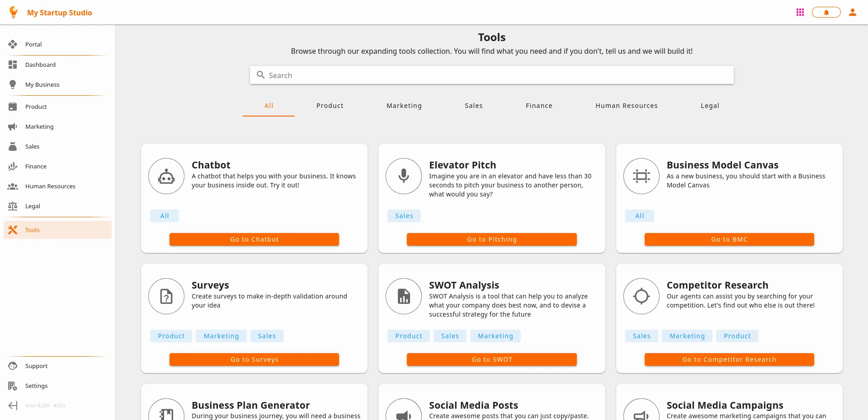Switch to the Finance filter tab
The image size is (868, 420).
(538, 105)
